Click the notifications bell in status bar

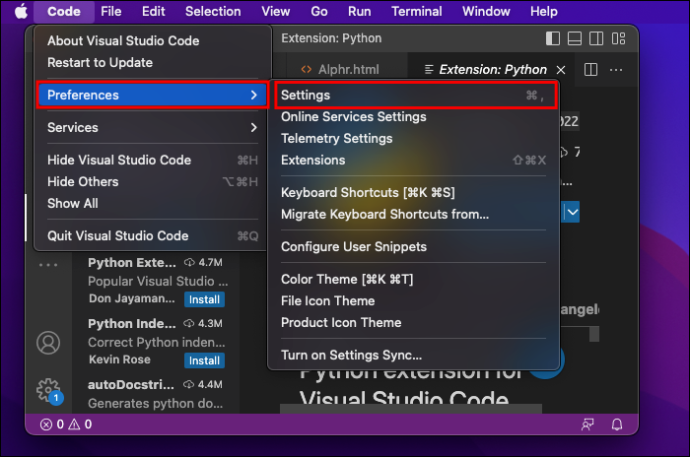(617, 424)
